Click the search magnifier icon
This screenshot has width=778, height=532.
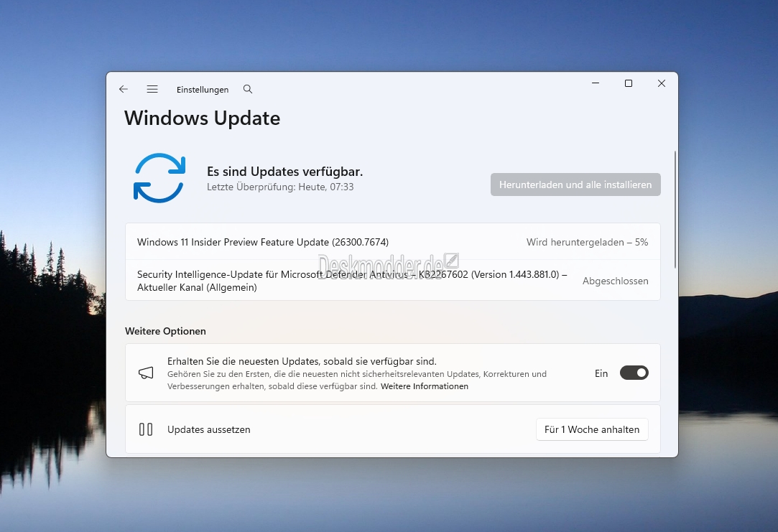tap(248, 90)
